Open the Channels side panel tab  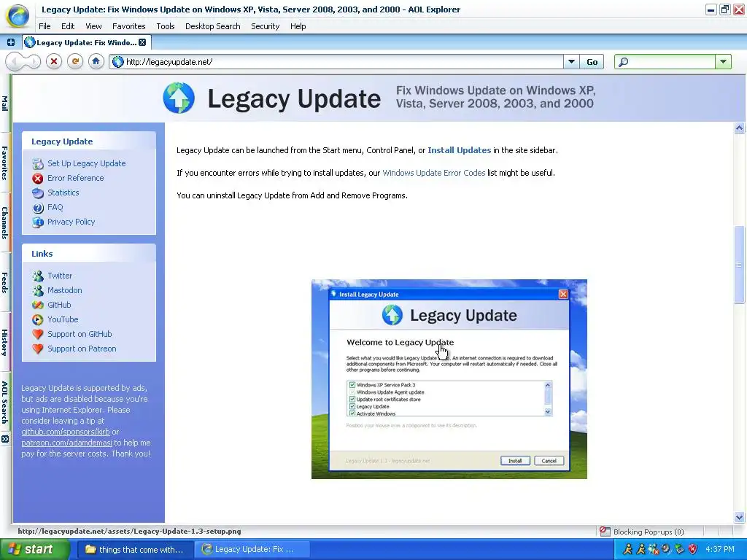click(x=5, y=223)
